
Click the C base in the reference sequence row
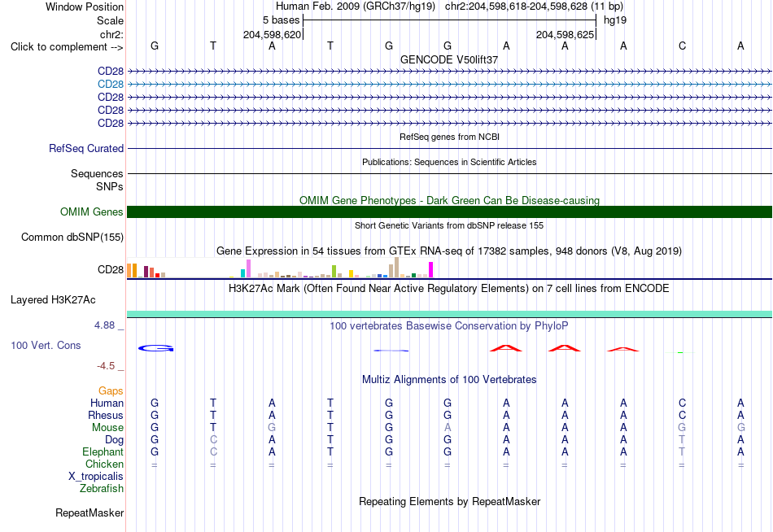pyautogui.click(x=683, y=46)
